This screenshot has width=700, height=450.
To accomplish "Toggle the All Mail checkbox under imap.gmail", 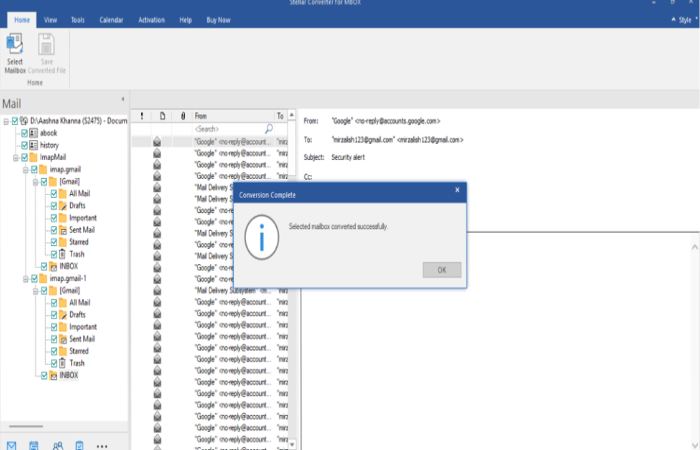I will pyautogui.click(x=54, y=194).
